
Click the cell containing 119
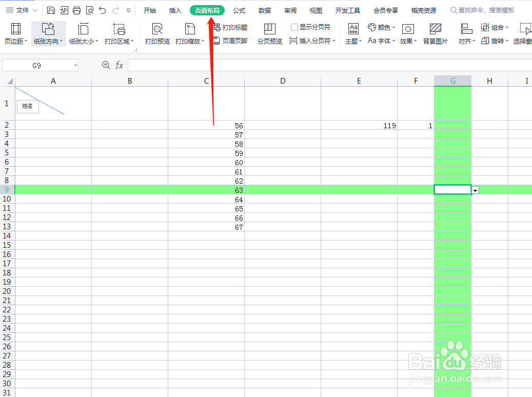tap(359, 125)
